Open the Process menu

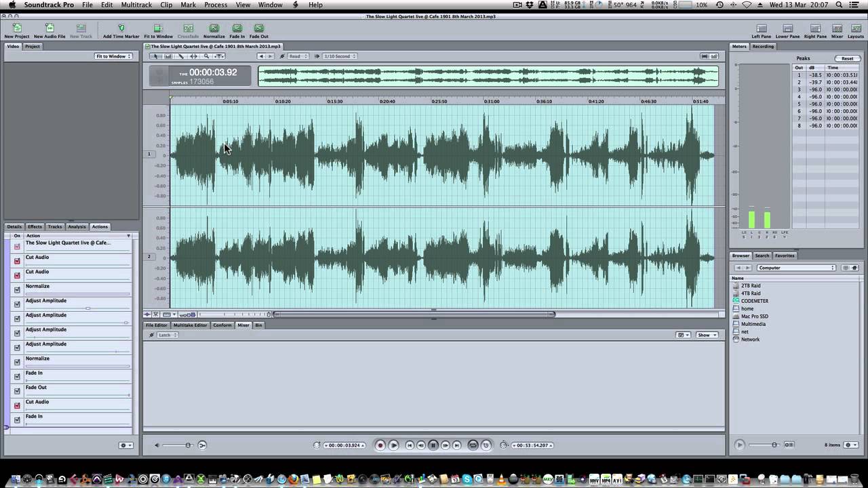pyautogui.click(x=216, y=5)
